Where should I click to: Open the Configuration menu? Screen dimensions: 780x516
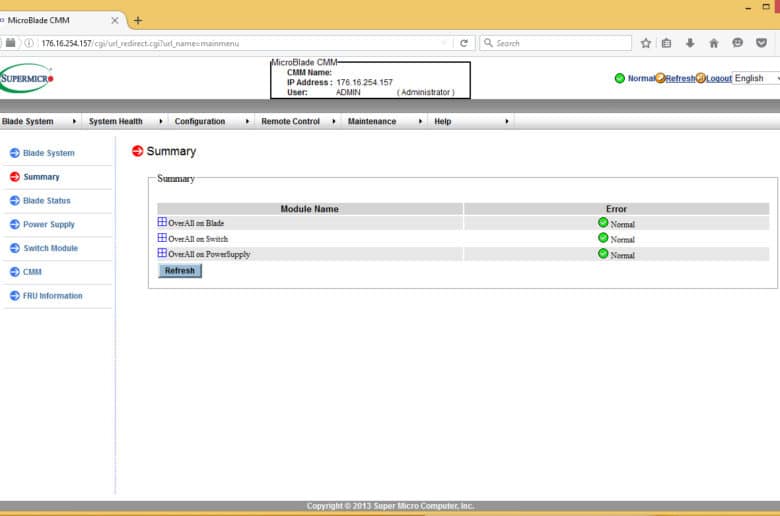pyautogui.click(x=211, y=121)
